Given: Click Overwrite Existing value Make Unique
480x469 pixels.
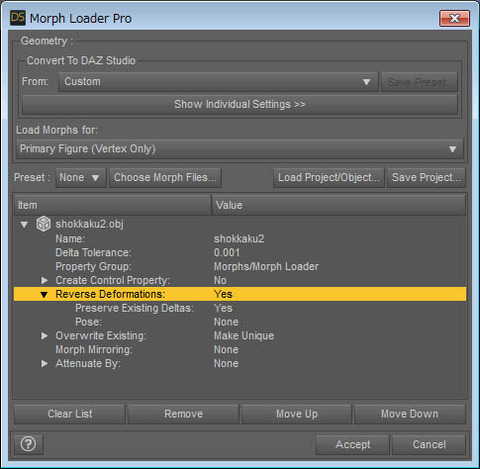Looking at the screenshot, I should coord(244,336).
